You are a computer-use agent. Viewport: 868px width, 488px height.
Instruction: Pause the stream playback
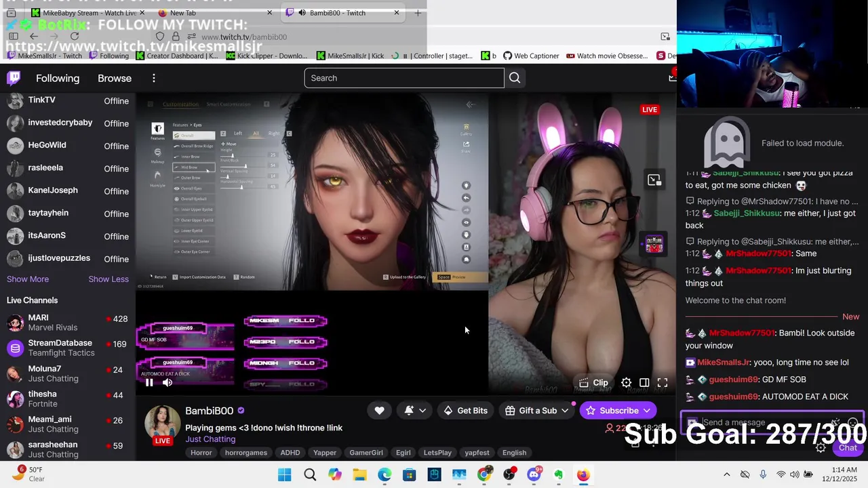149,382
